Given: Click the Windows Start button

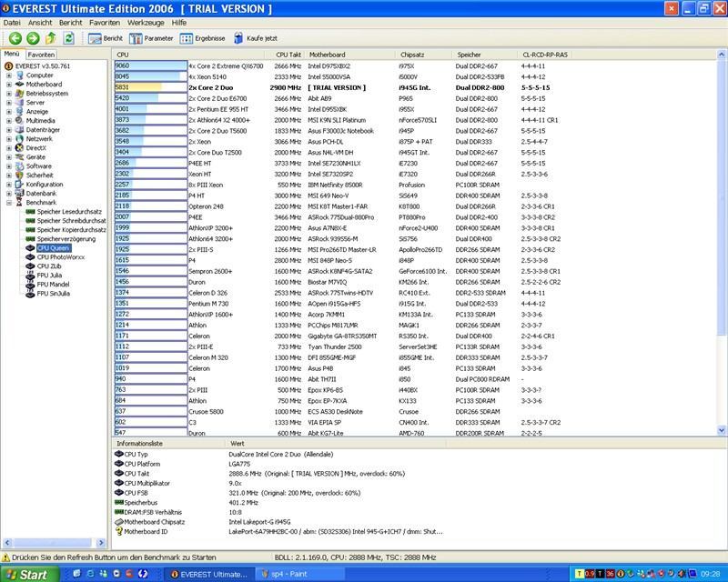Looking at the screenshot, I should 28,575.
